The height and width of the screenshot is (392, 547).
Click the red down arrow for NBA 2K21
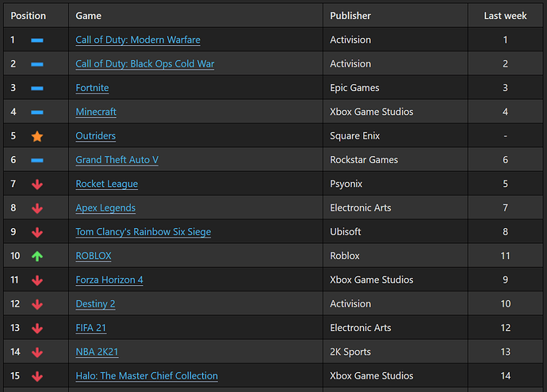pos(37,352)
